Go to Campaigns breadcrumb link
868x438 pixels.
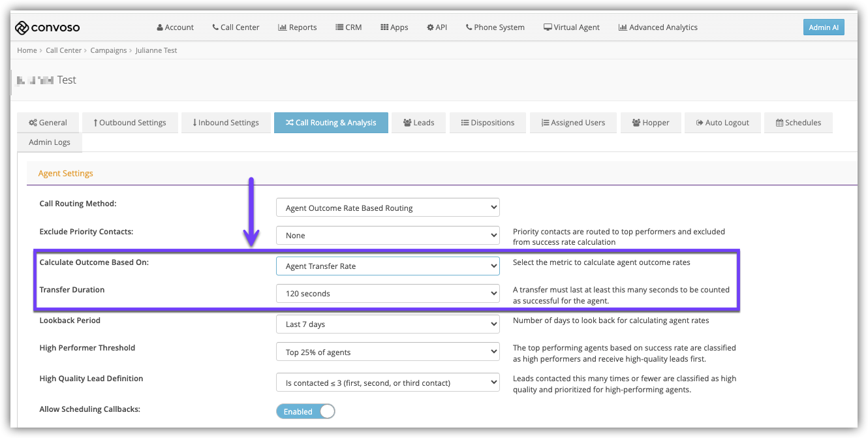pyautogui.click(x=108, y=50)
